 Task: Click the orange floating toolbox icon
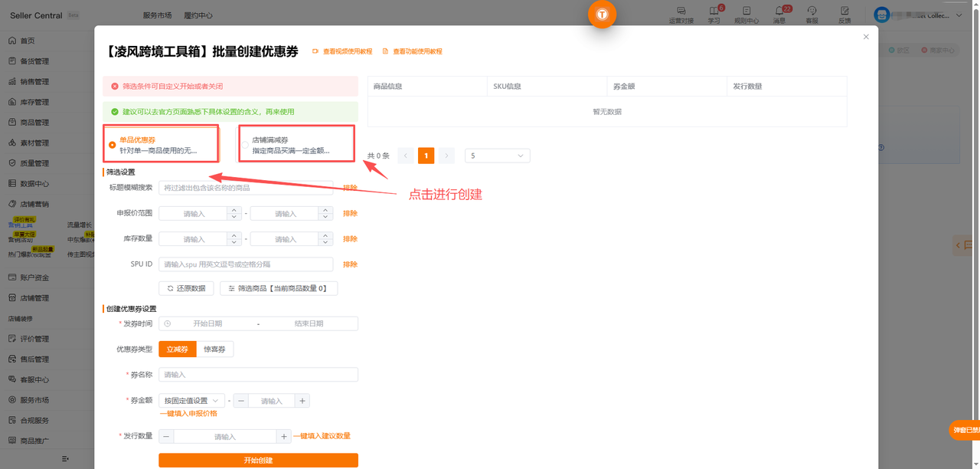tap(602, 15)
